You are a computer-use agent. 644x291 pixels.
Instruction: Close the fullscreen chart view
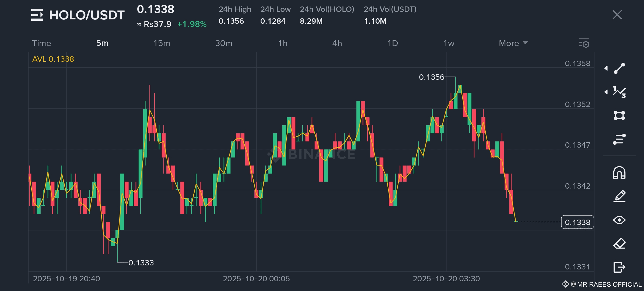(617, 15)
